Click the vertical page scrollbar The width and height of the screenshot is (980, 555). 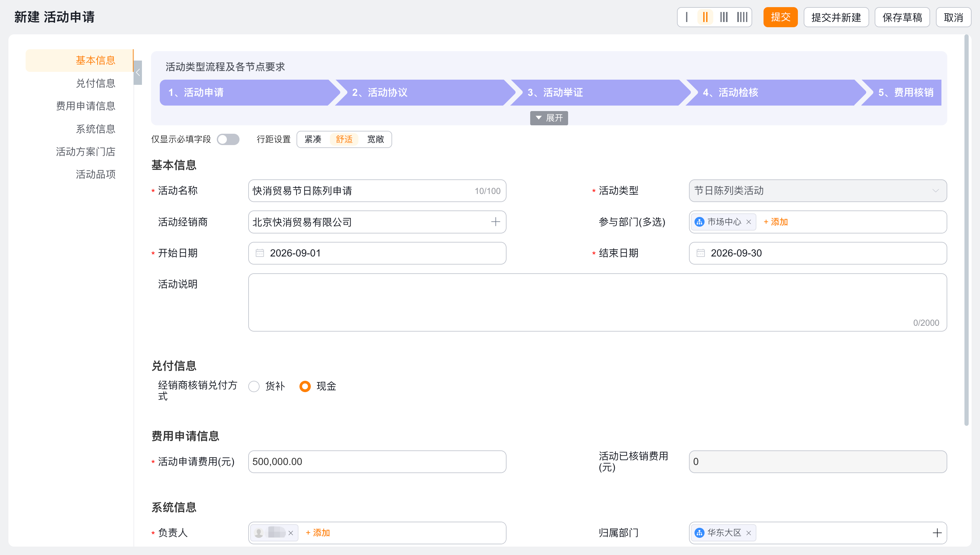point(966,230)
